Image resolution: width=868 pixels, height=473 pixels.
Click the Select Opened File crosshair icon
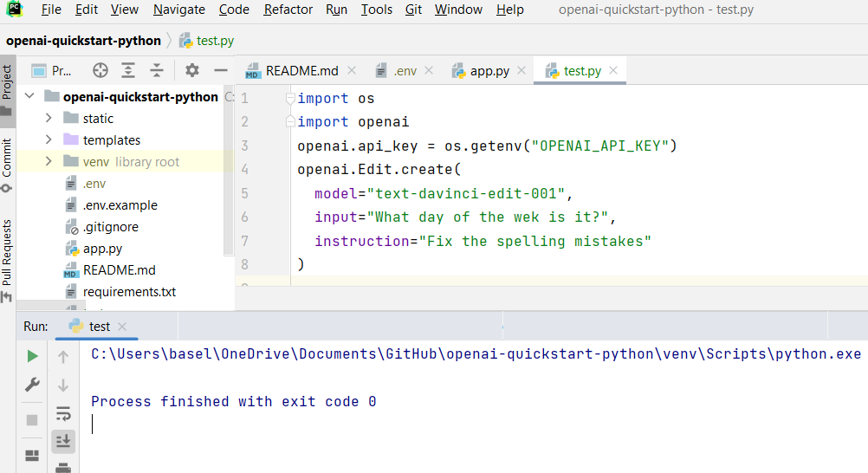pos(100,71)
